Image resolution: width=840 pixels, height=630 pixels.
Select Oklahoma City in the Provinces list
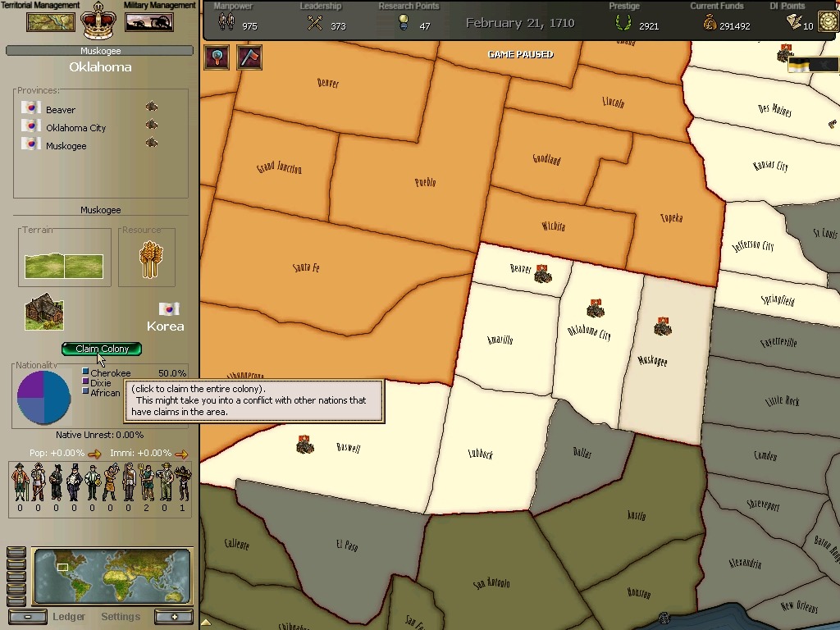tap(76, 128)
